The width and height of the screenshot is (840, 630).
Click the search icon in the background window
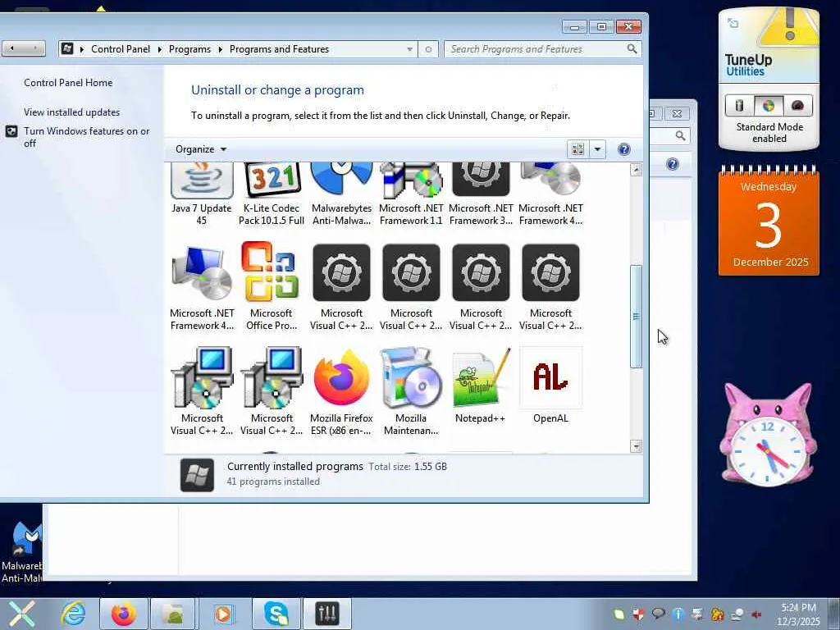pyautogui.click(x=680, y=135)
